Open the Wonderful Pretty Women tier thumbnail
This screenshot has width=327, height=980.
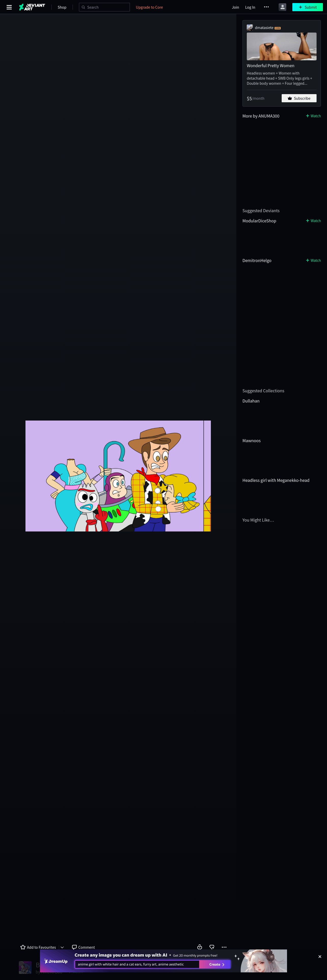coord(281,46)
